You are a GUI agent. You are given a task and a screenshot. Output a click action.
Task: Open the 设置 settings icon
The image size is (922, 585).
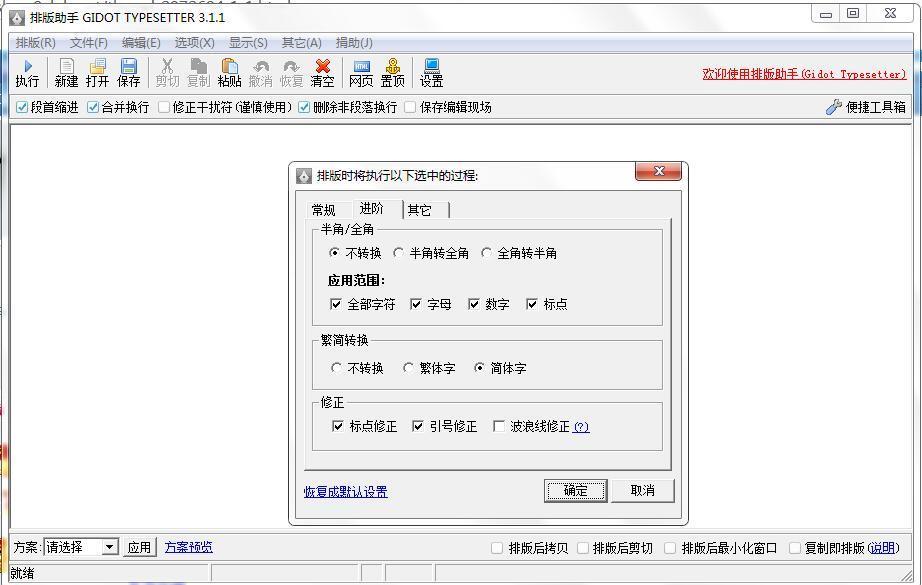431,73
